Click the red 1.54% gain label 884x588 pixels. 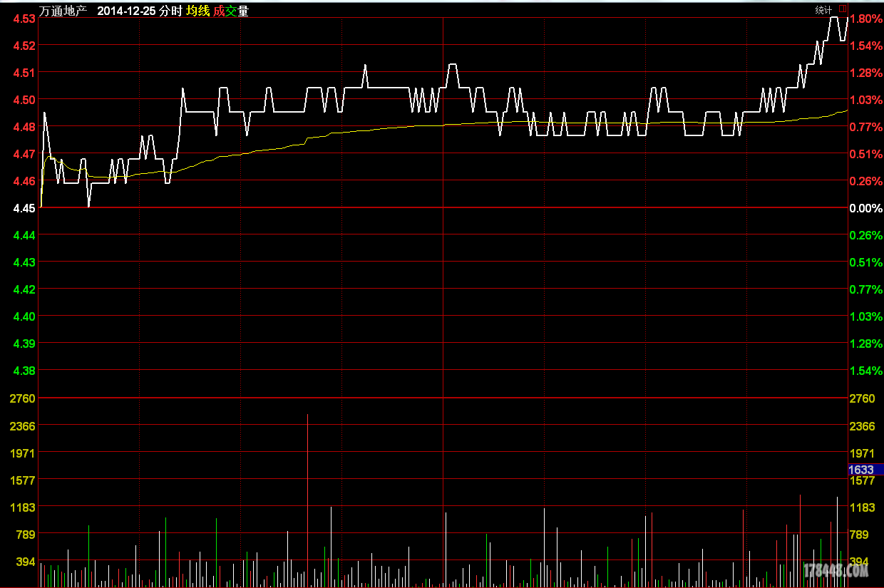pyautogui.click(x=866, y=46)
